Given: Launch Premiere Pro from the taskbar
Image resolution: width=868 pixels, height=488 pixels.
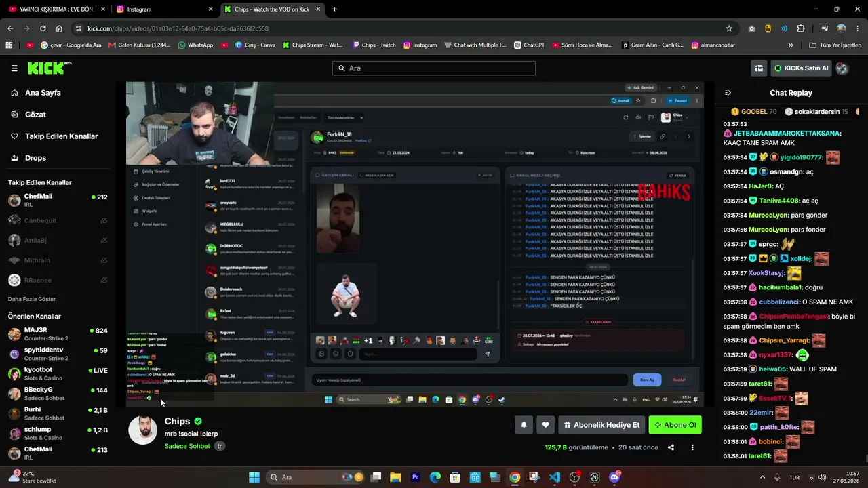Looking at the screenshot, I should [x=416, y=477].
